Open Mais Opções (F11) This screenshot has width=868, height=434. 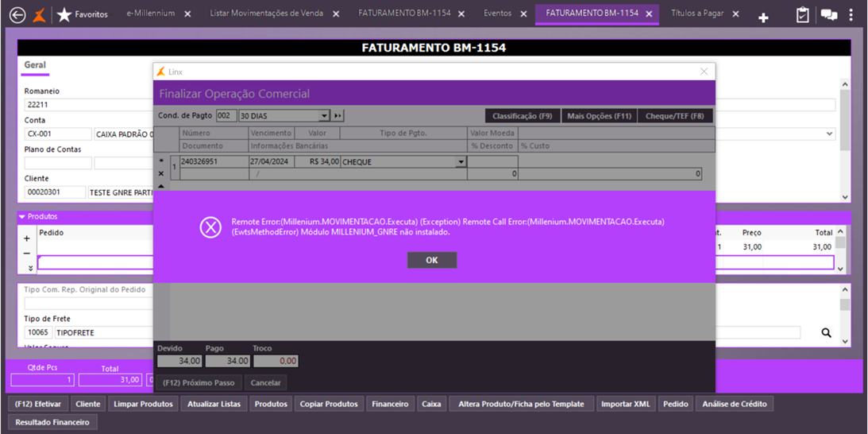point(600,116)
